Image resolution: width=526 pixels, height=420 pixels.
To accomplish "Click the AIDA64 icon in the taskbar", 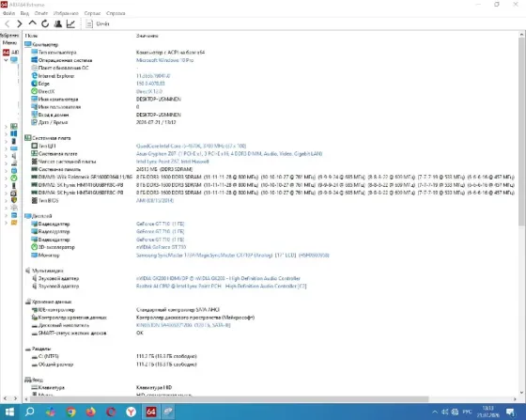I will tap(151, 412).
